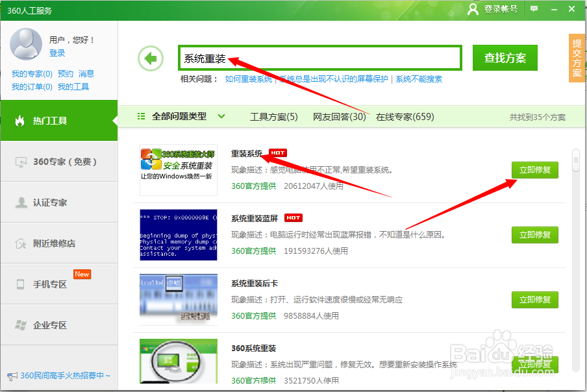Click the 查找方案 search button
The height and width of the screenshot is (392, 587).
[x=505, y=58]
